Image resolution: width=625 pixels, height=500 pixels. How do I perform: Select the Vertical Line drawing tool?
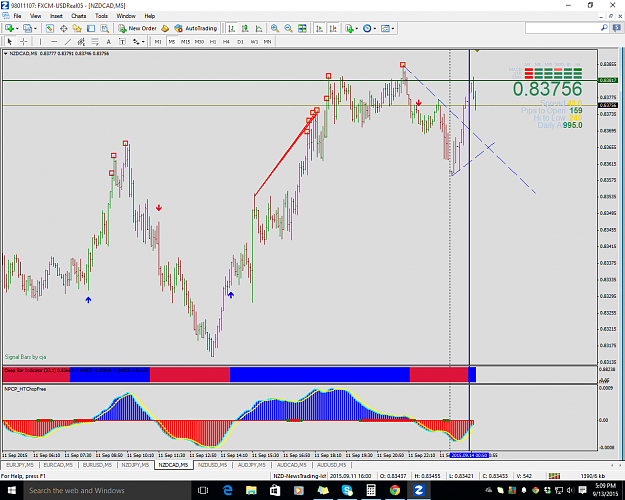tap(40, 41)
